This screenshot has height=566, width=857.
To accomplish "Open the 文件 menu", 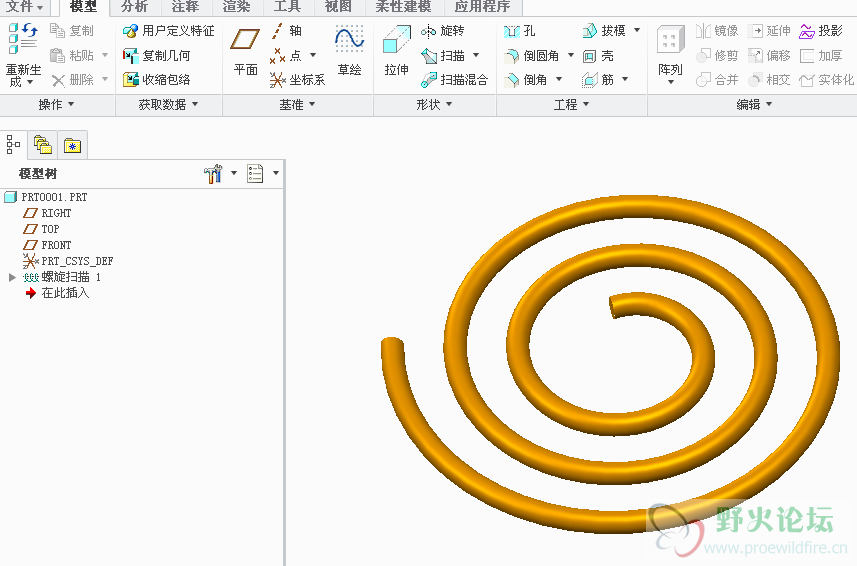I will coord(25,7).
